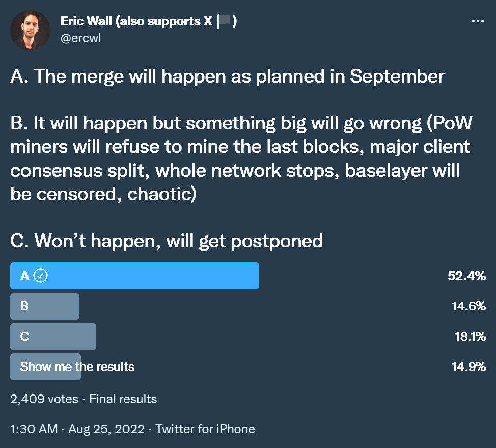Open the three-dot more options menu

(x=478, y=22)
